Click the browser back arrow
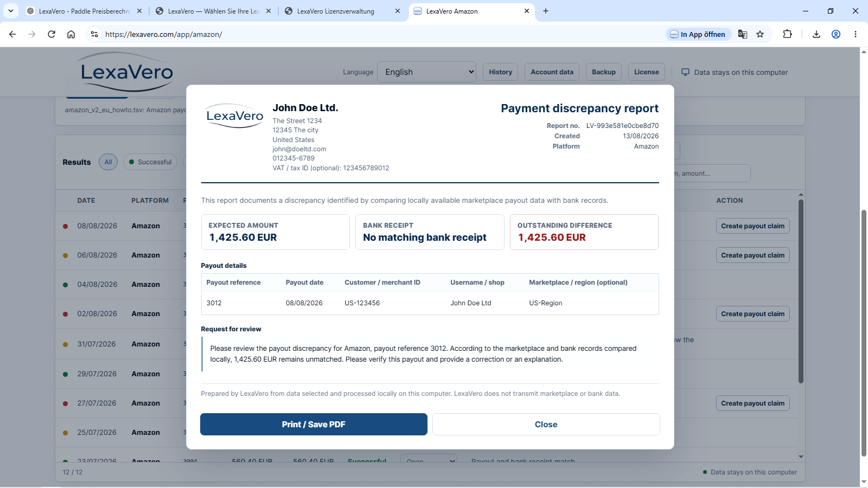This screenshot has width=868, height=488. click(12, 34)
